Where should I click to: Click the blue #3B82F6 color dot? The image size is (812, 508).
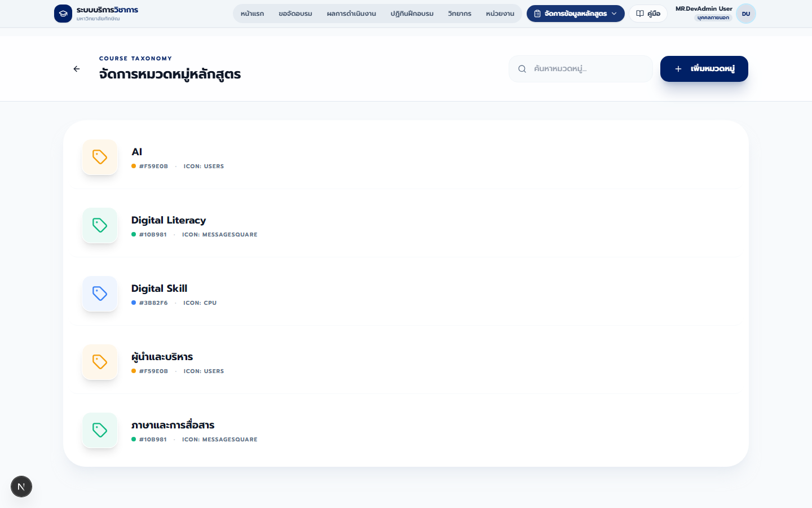[134, 303]
